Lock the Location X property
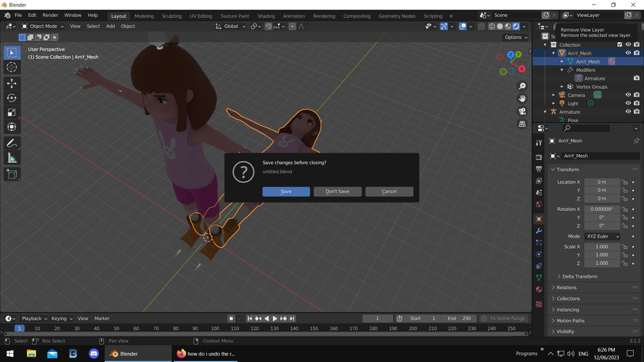This screenshot has height=362, width=644. coord(625,182)
